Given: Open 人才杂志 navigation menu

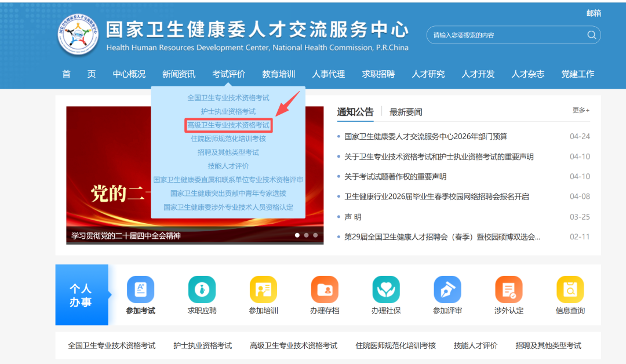Looking at the screenshot, I should [x=528, y=74].
